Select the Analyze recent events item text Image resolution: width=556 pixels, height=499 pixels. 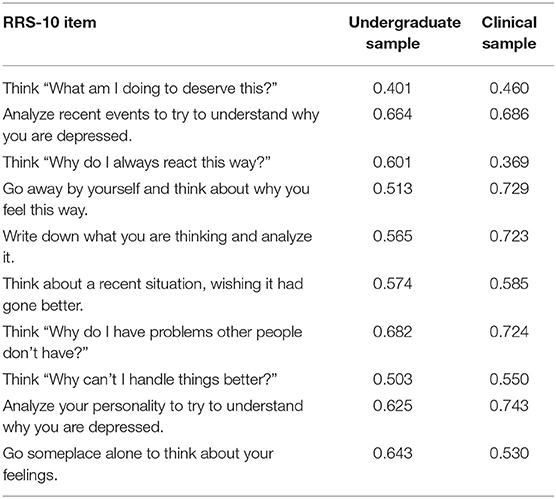click(161, 125)
